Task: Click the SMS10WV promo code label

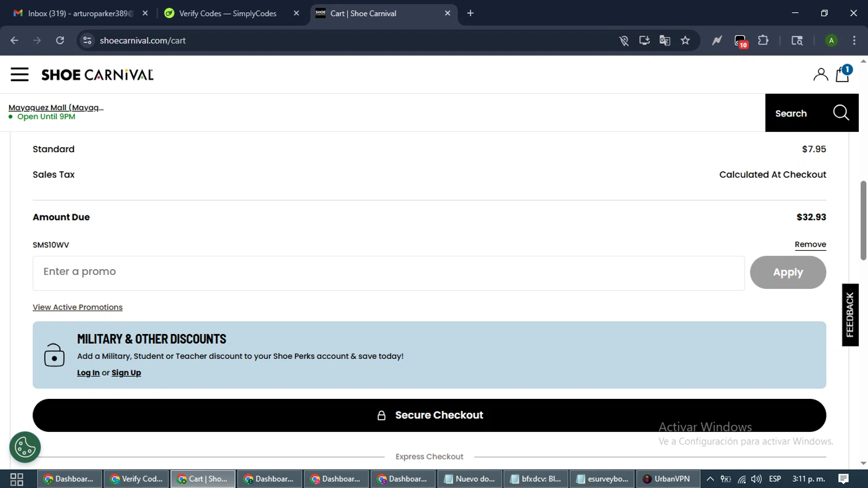Action: click(51, 245)
